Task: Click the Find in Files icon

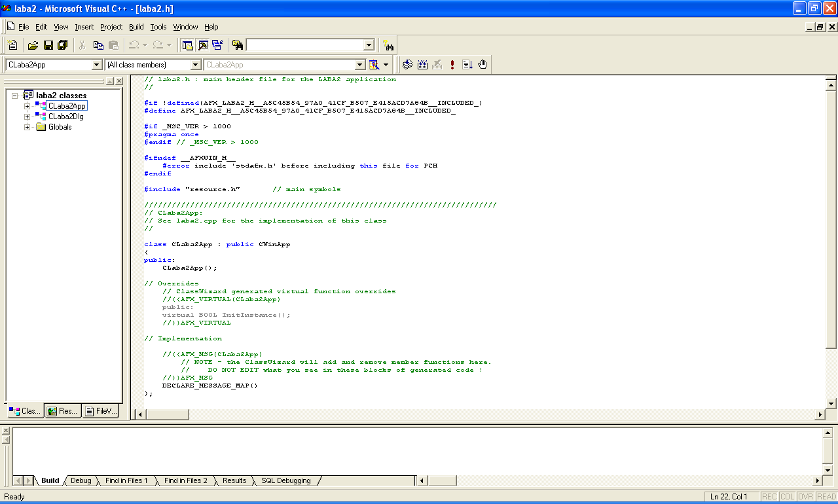Action: coord(238,45)
